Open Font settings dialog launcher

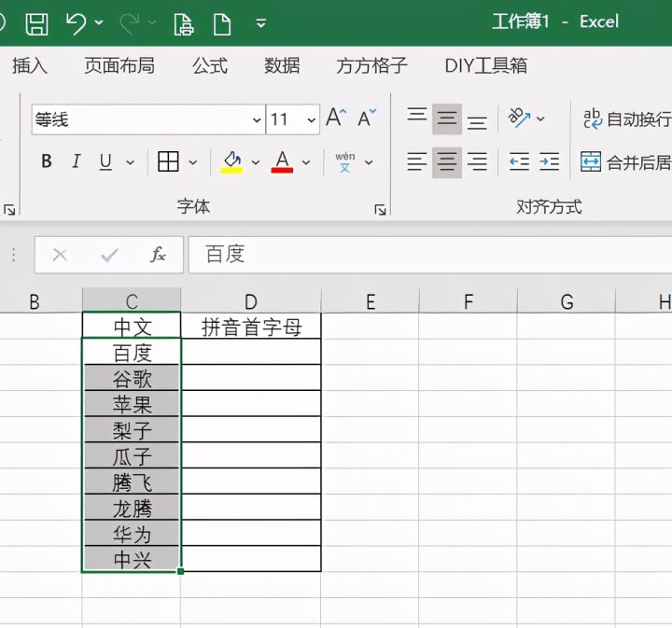coord(380,209)
